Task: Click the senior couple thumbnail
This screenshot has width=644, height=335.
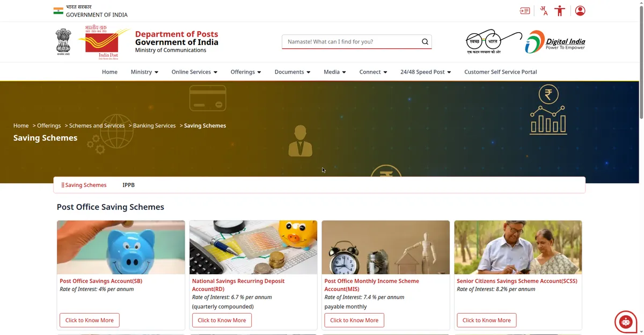Action: 518,247
